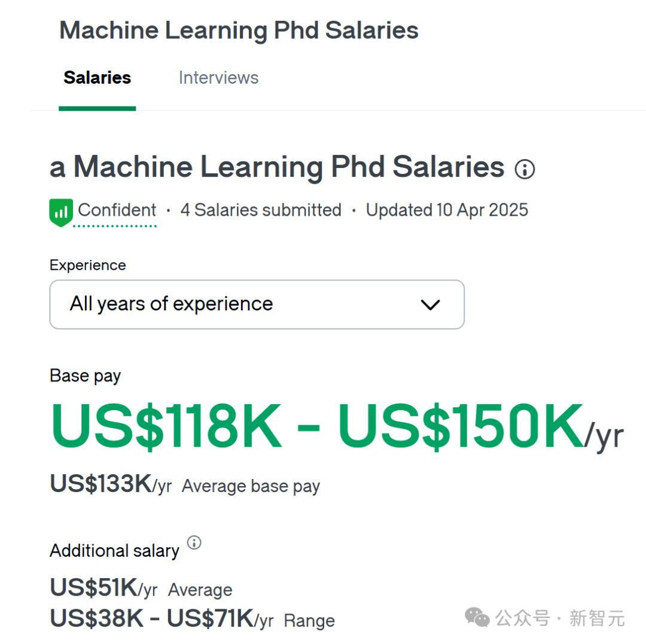
Task: Click the US$133K average base pay figure
Action: tap(111, 484)
